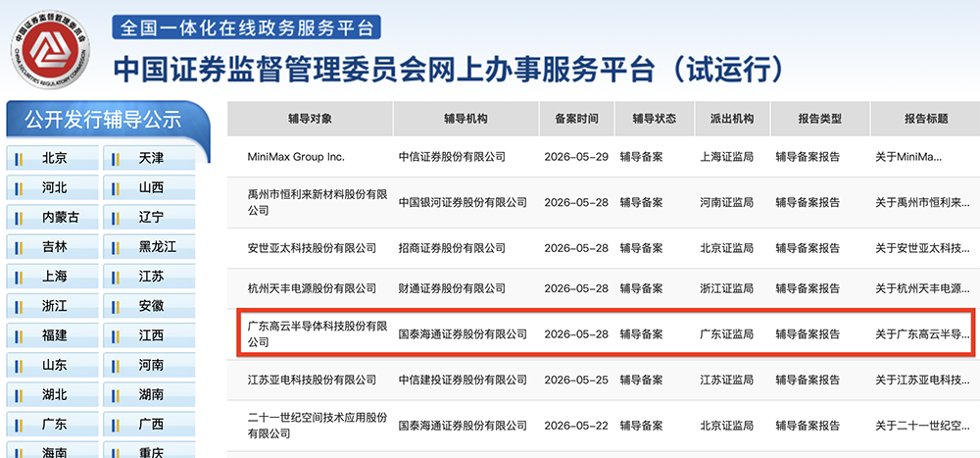Click 中信建投证券股份有限公司 cell

tap(463, 380)
